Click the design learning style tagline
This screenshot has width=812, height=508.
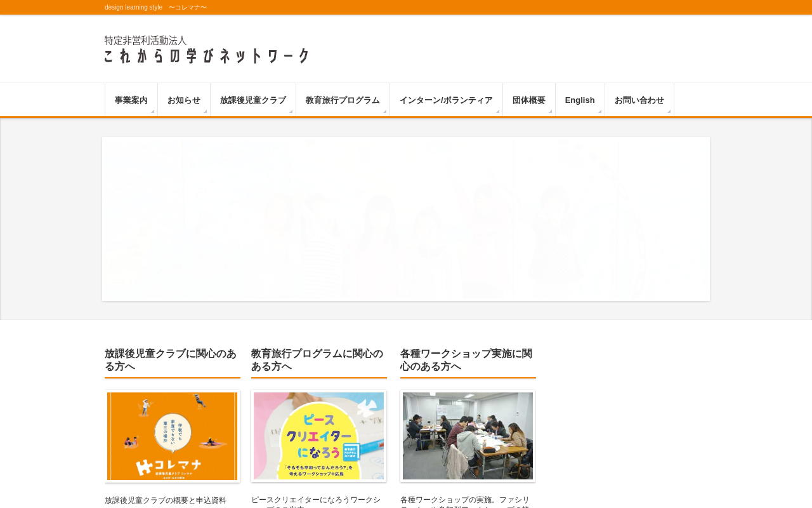[x=155, y=8]
